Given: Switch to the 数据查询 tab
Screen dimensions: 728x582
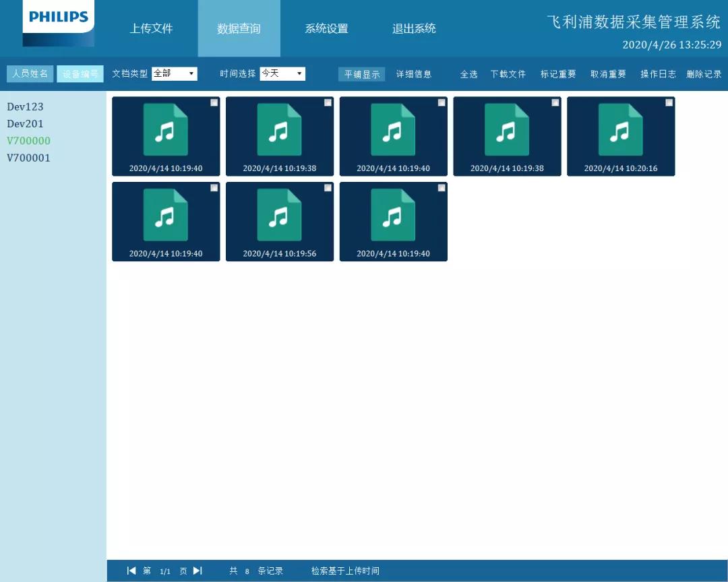Looking at the screenshot, I should [239, 28].
